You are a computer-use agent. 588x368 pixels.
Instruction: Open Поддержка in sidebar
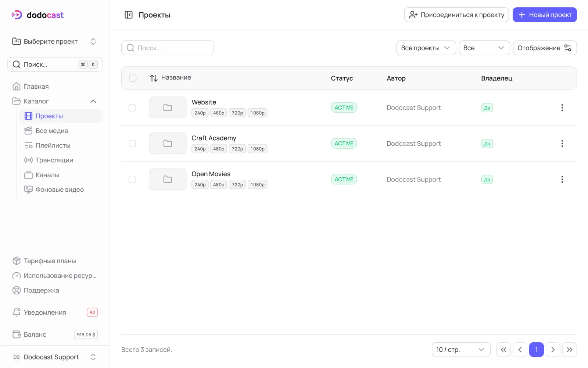(x=55, y=290)
